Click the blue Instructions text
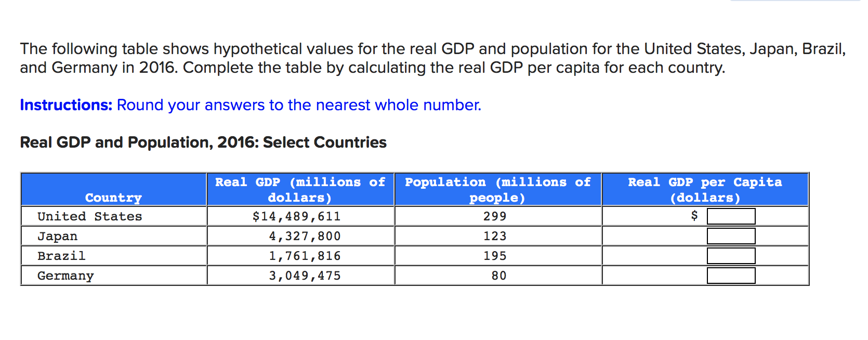Screen dimensions: 868x340 (x=65, y=104)
